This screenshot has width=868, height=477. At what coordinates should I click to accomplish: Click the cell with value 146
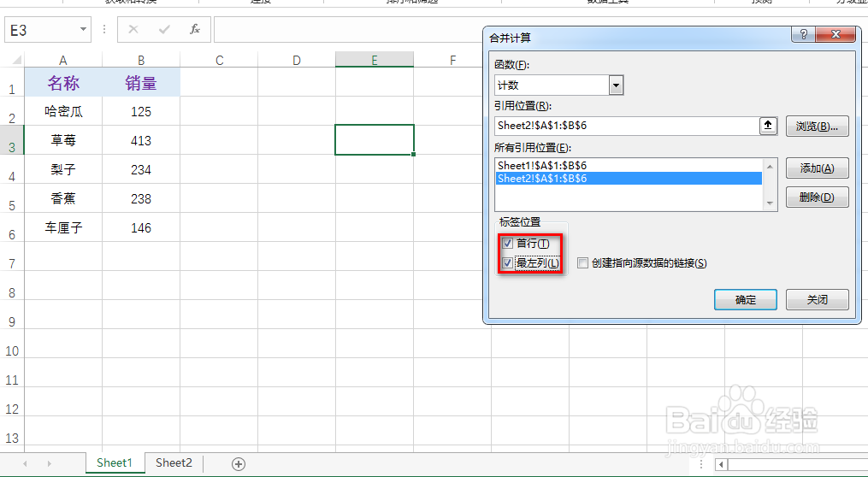(141, 227)
